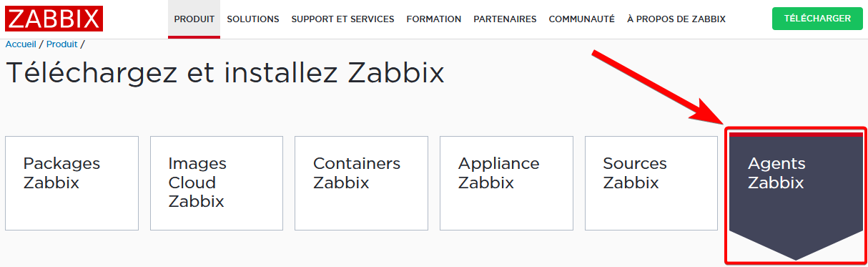868x267 pixels.
Task: Open the PRODUIT menu
Action: [x=194, y=19]
